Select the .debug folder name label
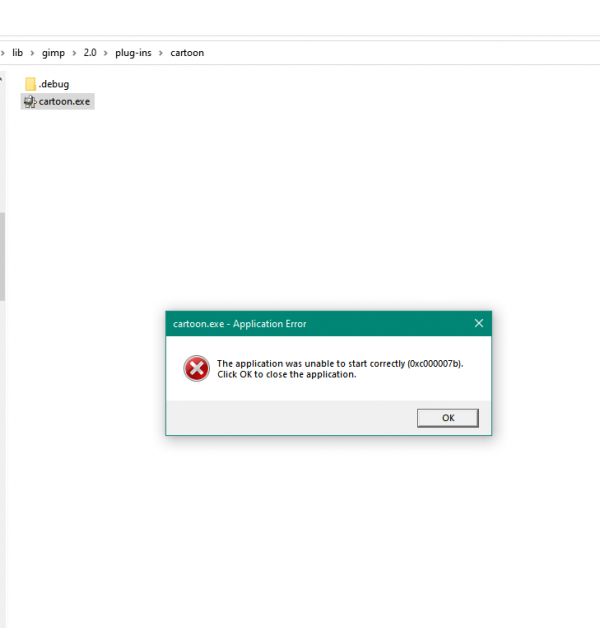The height and width of the screenshot is (628, 600). tap(54, 84)
